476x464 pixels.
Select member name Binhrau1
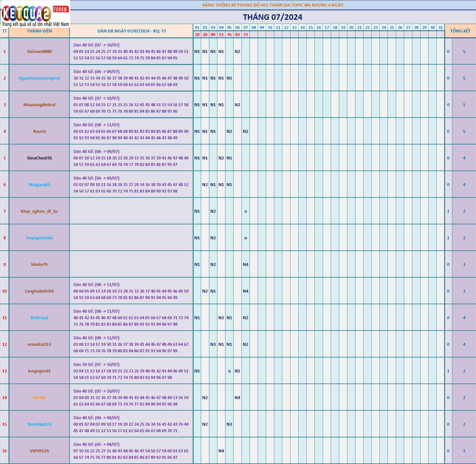tap(39, 318)
